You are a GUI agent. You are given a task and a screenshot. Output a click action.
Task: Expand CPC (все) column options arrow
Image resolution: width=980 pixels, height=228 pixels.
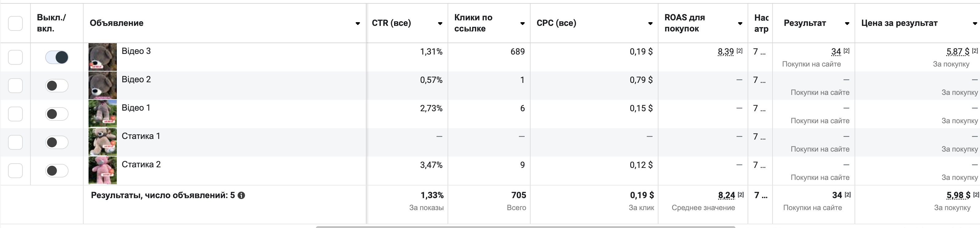tap(650, 24)
